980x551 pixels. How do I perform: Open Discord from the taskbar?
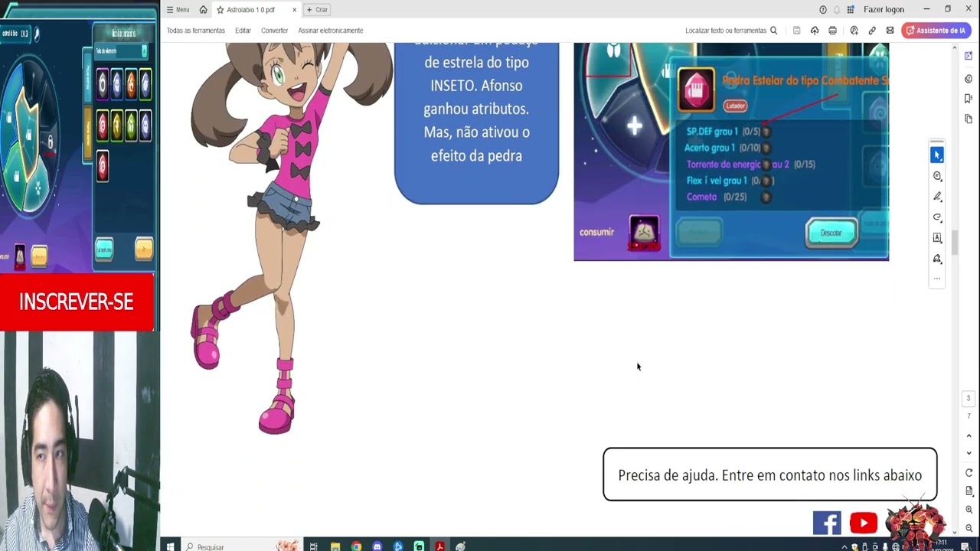[377, 546]
